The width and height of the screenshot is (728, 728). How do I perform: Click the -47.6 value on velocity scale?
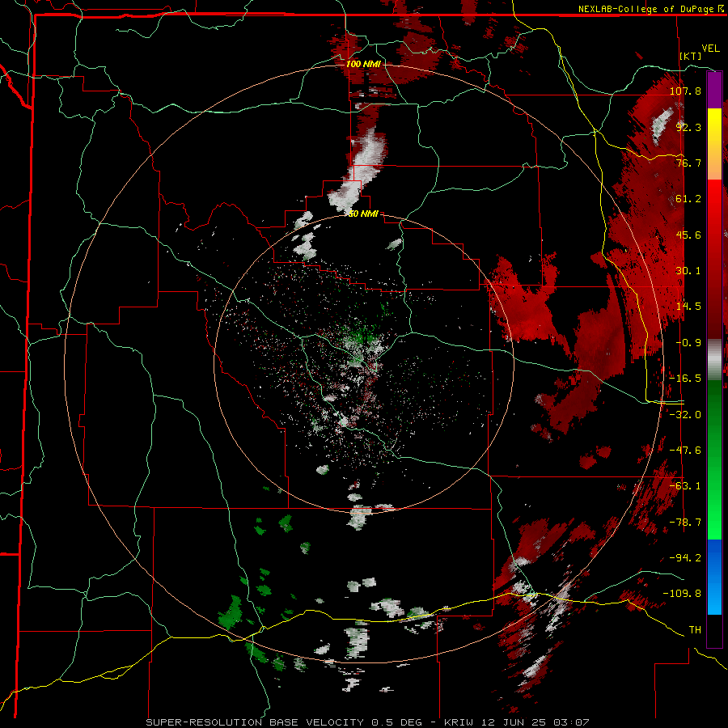point(685,451)
